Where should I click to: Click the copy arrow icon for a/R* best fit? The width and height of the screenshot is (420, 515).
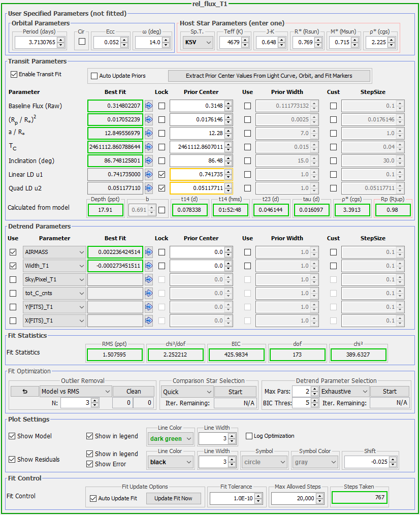tap(149, 133)
